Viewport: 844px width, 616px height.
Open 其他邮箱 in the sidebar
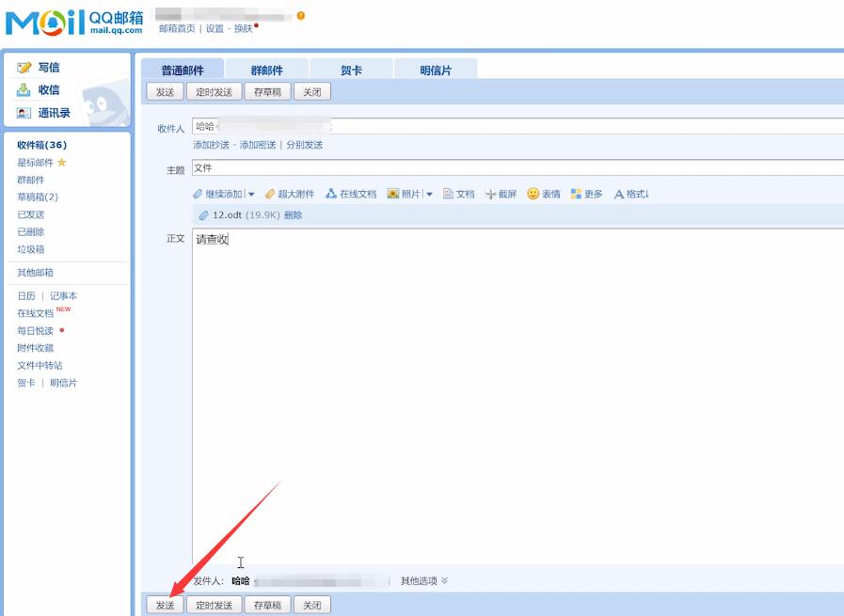(x=35, y=272)
